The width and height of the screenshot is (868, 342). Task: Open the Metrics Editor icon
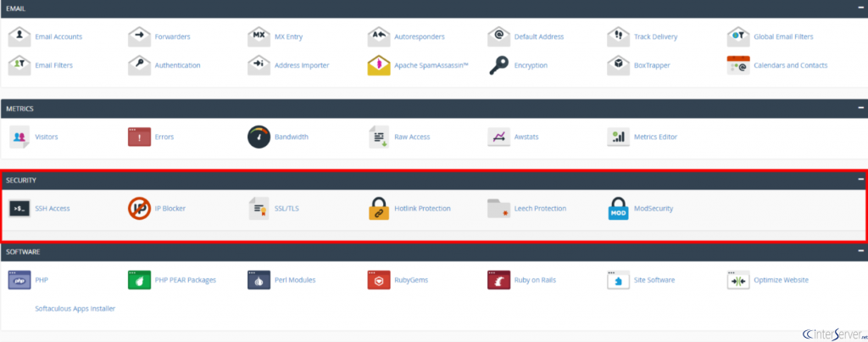tap(618, 137)
